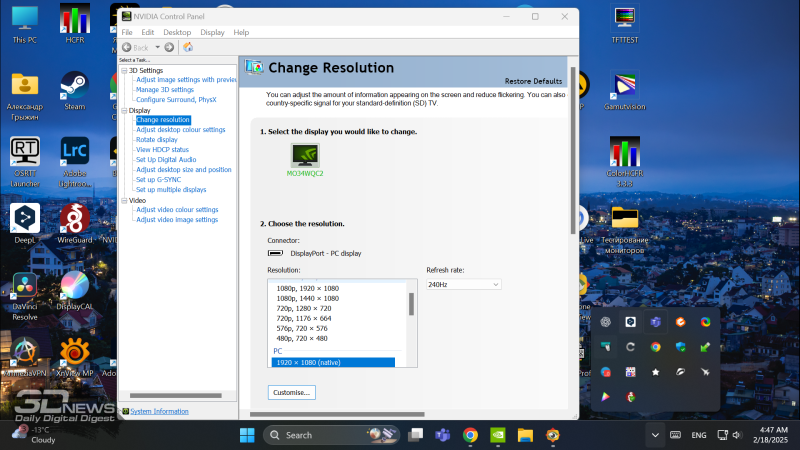Open the DisplayCAL desktop icon
The image size is (800, 450).
click(74, 291)
